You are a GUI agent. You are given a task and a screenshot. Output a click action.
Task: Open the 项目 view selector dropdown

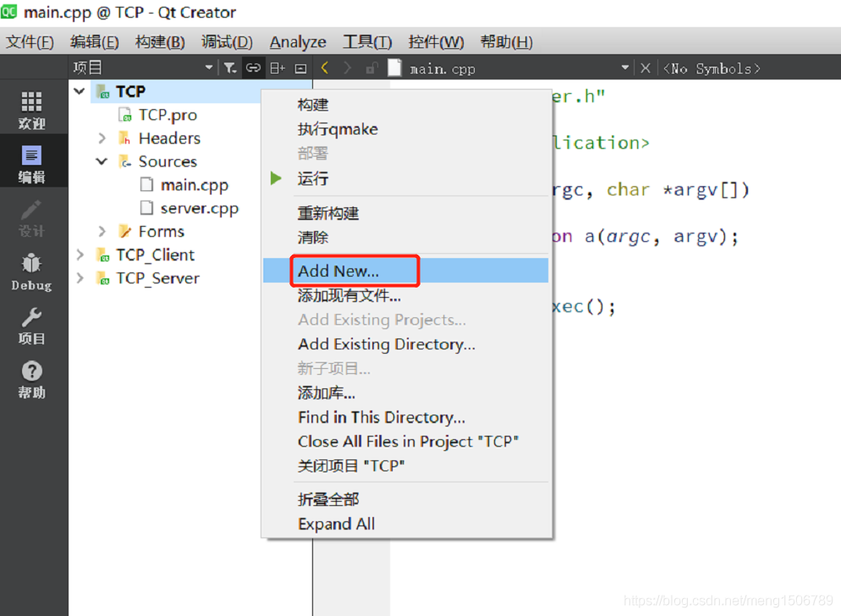point(209,69)
